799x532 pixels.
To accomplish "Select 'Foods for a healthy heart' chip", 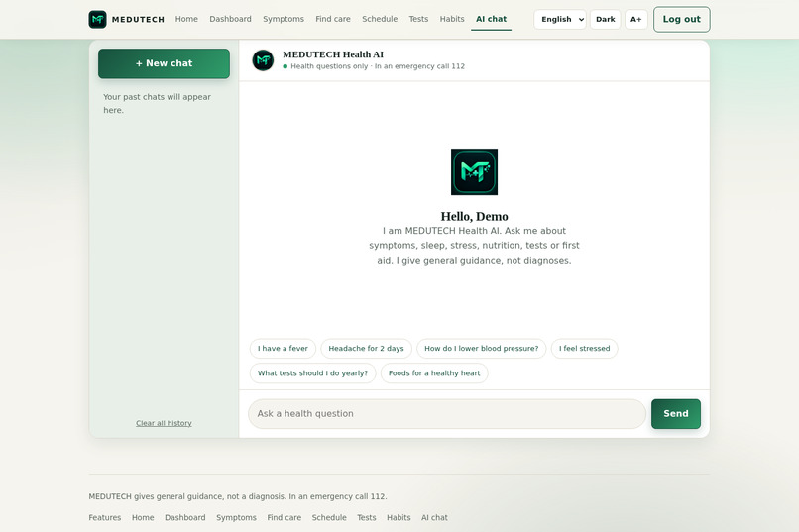I will 434,373.
